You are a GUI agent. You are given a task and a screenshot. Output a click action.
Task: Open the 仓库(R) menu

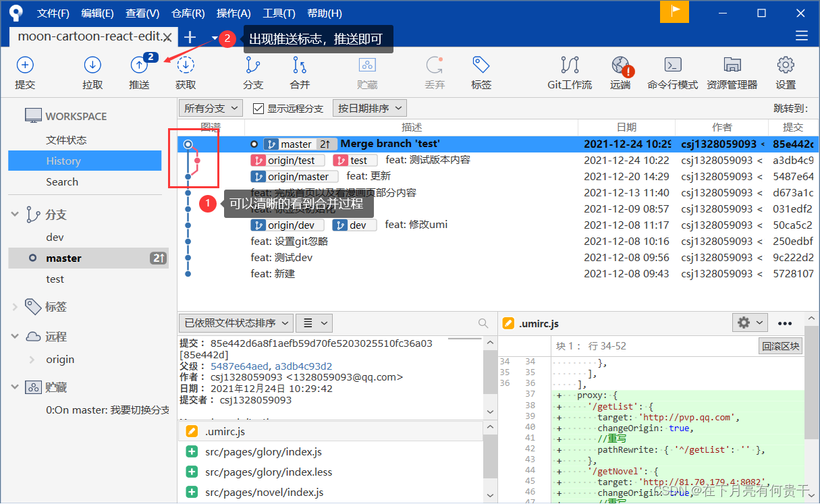[x=188, y=13]
